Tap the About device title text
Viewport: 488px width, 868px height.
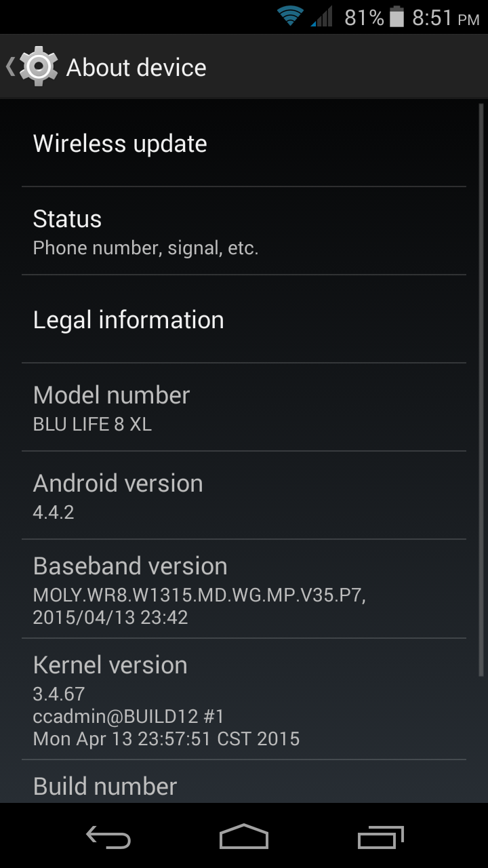click(136, 67)
